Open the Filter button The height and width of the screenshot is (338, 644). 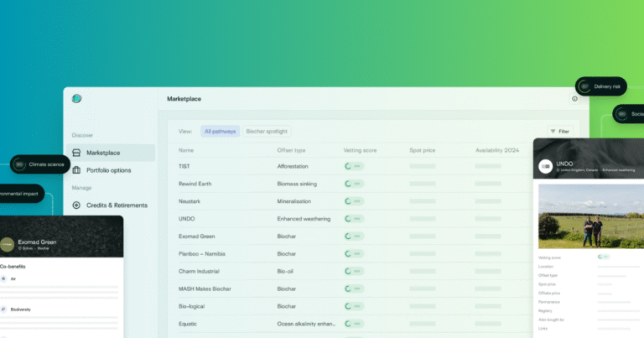coord(560,132)
